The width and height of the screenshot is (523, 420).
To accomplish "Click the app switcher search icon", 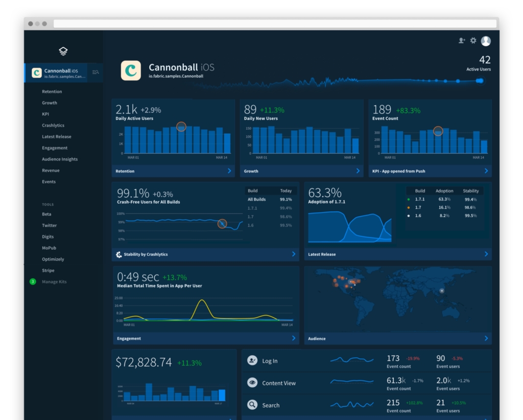I will [96, 72].
